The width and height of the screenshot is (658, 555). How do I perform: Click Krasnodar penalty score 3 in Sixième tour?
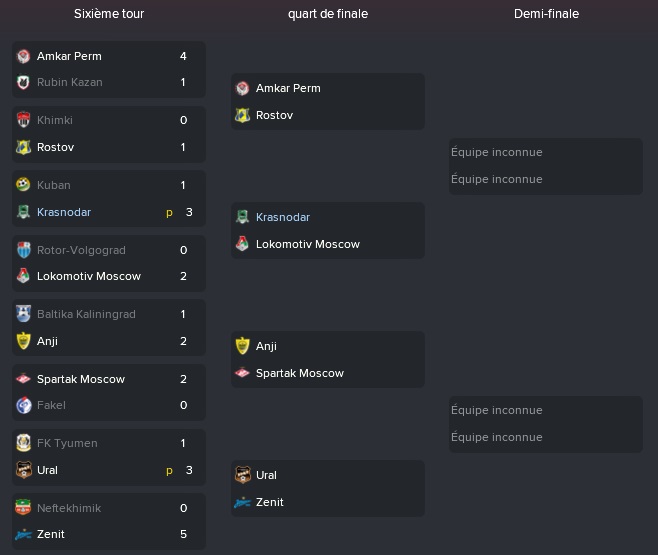[x=189, y=212]
